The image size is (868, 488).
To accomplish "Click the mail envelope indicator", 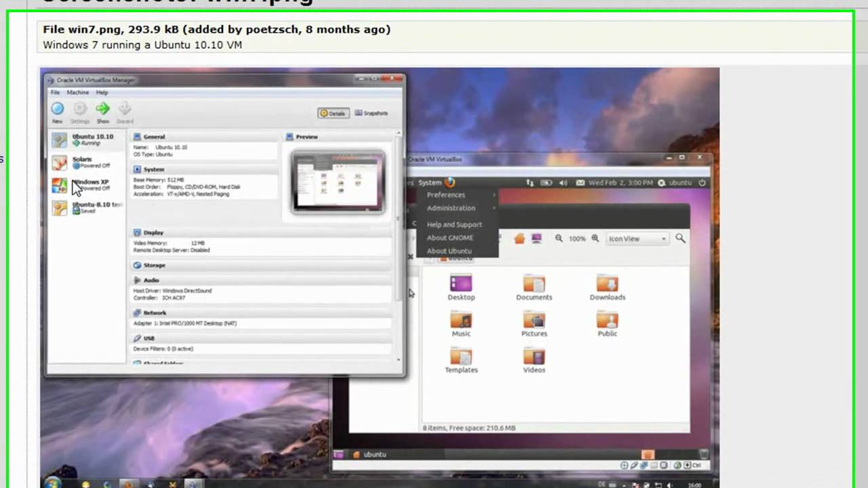I will [x=580, y=182].
